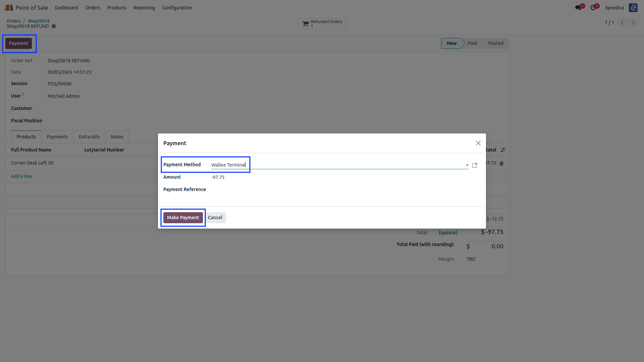Click the Total Paid value 0.00
The height and width of the screenshot is (362, 644).
tap(497, 246)
